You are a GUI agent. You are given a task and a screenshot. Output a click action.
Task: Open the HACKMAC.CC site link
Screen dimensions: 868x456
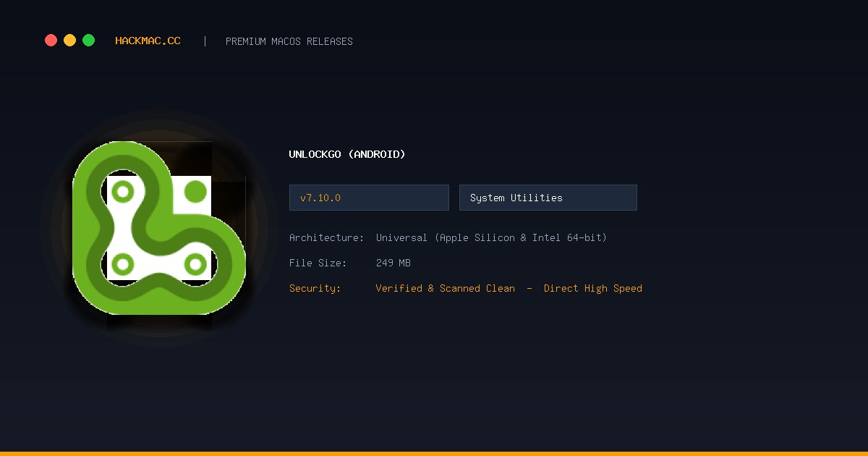pos(148,41)
